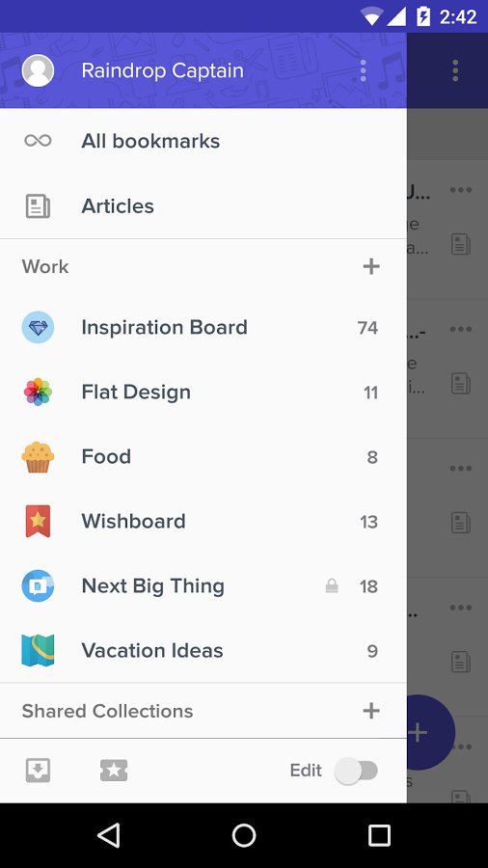Image resolution: width=488 pixels, height=868 pixels.
Task: Tap the map icon for Vacation Ideas
Action: (38, 650)
